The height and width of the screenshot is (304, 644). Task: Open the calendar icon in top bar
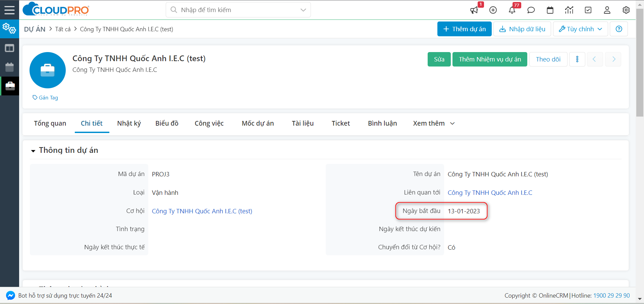coord(550,10)
